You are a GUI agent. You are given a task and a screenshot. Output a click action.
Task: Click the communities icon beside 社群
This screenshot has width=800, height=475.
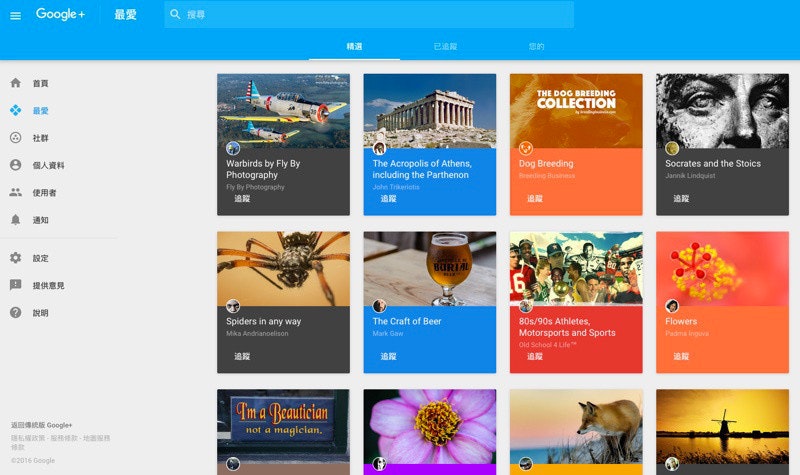16,138
